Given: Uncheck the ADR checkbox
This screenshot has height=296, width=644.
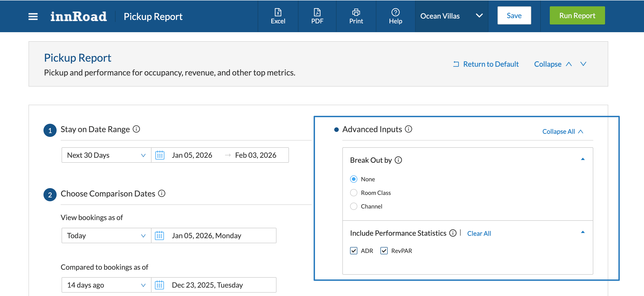Looking at the screenshot, I should [x=353, y=251].
